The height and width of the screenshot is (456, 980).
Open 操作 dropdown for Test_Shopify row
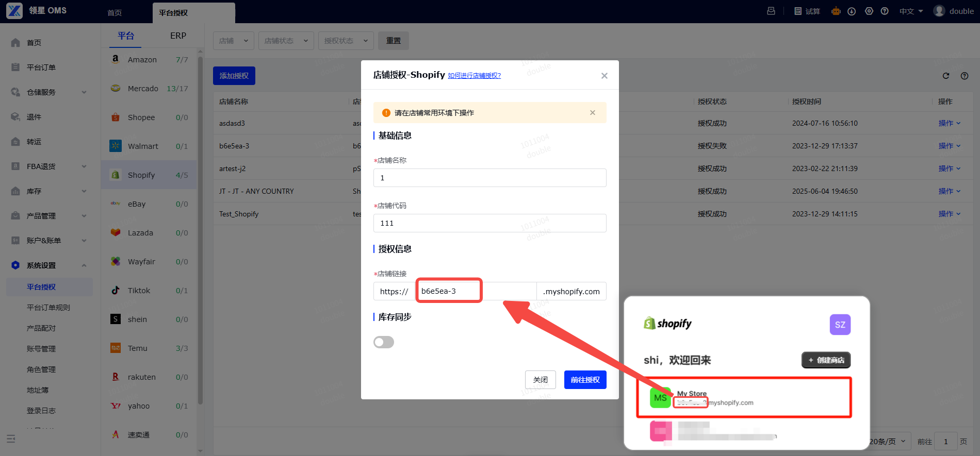tap(950, 214)
